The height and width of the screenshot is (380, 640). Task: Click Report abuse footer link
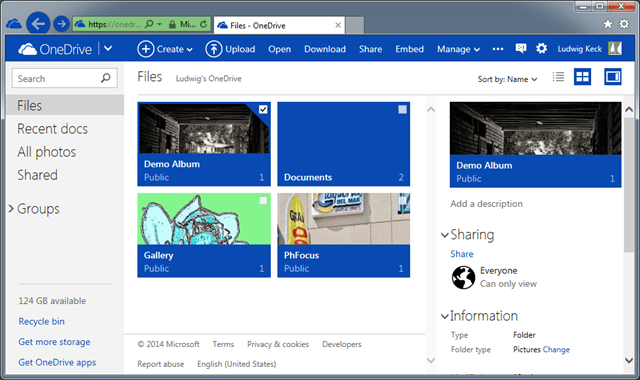click(x=160, y=364)
